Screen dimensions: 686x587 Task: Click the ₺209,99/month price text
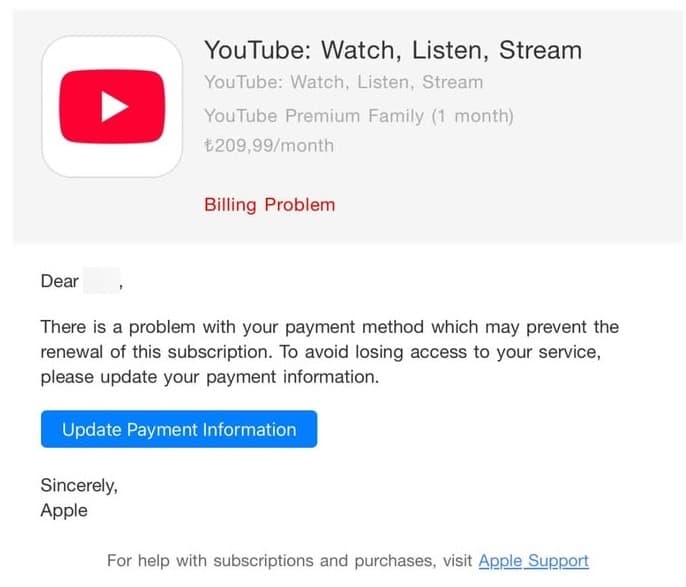[x=269, y=146]
